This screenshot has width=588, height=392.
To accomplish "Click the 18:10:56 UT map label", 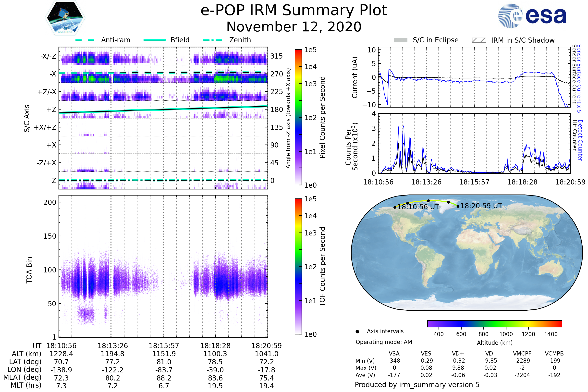I will (418, 207).
